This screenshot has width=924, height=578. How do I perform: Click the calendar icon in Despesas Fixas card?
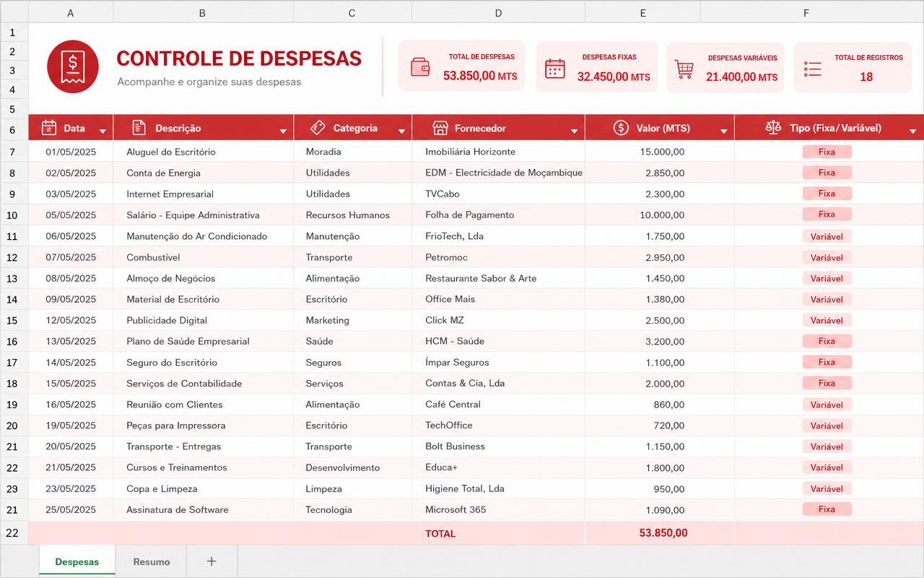click(x=554, y=69)
